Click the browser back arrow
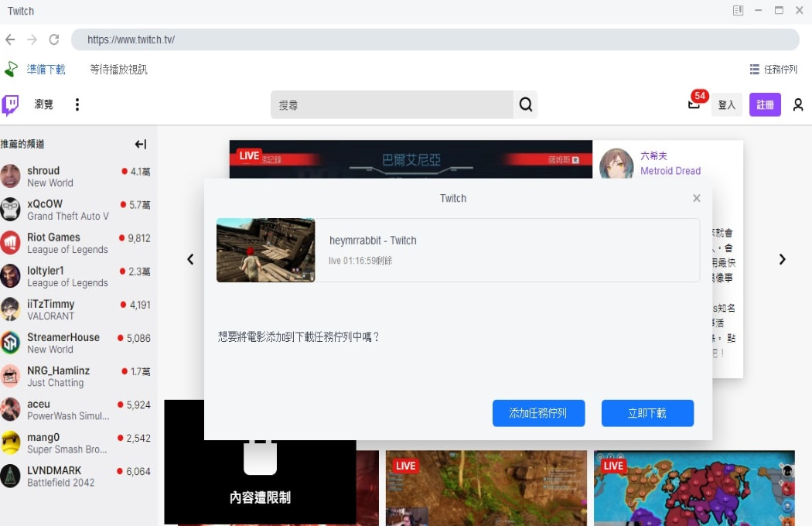Image resolution: width=812 pixels, height=526 pixels. pos(10,39)
